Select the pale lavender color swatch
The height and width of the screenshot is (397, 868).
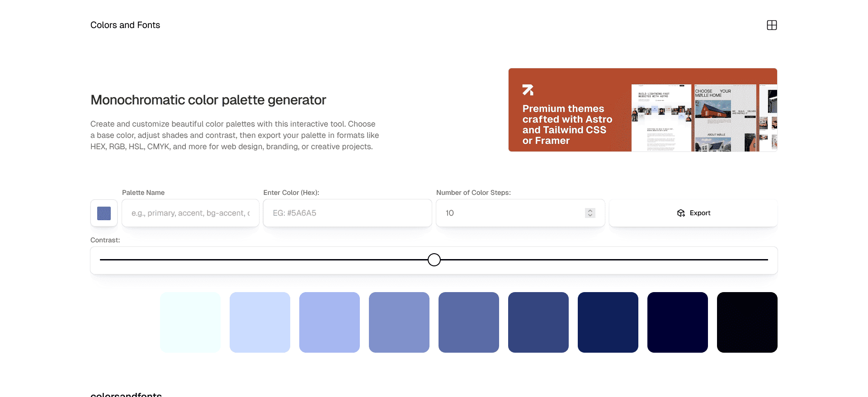click(259, 322)
